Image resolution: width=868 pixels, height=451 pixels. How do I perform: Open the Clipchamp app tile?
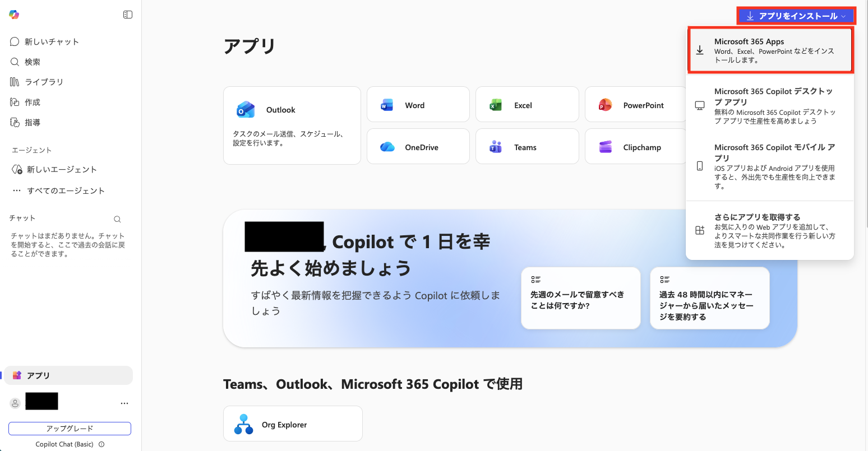[635, 147]
